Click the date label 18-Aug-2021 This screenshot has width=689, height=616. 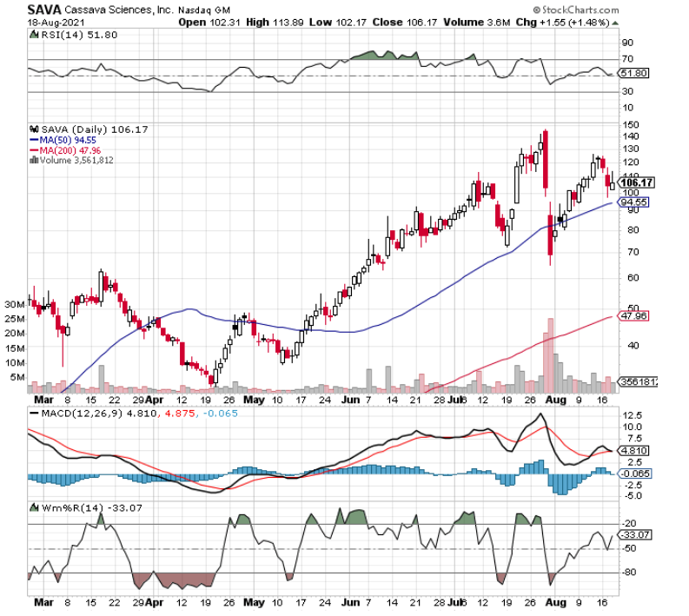pyautogui.click(x=56, y=23)
